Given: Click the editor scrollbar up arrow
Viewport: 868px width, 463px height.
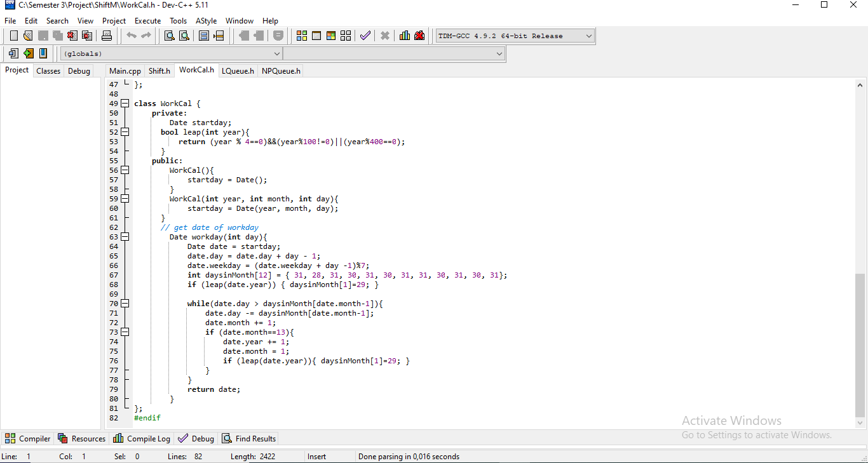Looking at the screenshot, I should pos(860,84).
